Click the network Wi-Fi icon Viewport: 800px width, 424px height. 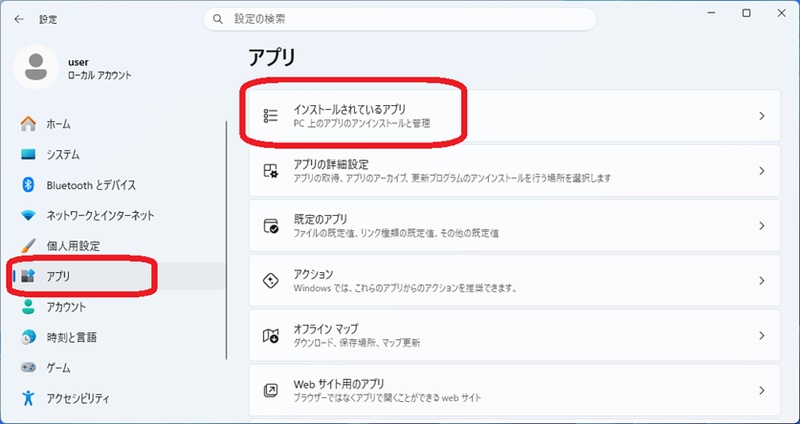tap(28, 215)
